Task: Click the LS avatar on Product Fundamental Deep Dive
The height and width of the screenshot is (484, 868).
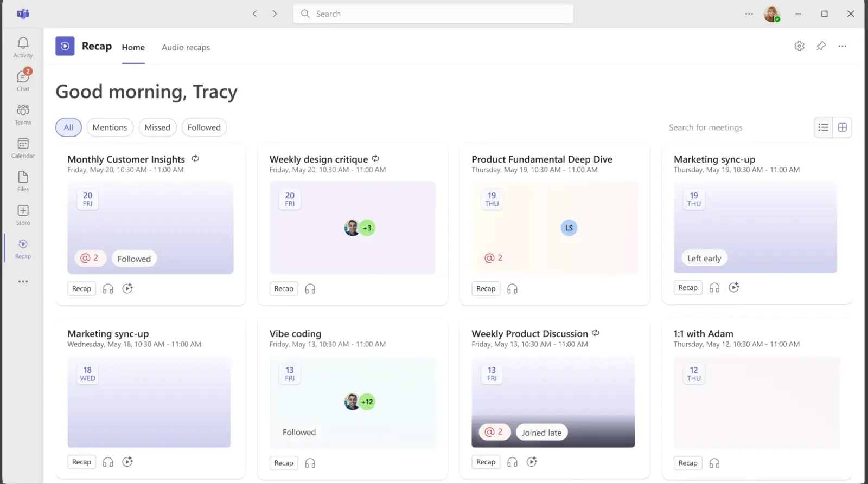Action: tap(569, 228)
